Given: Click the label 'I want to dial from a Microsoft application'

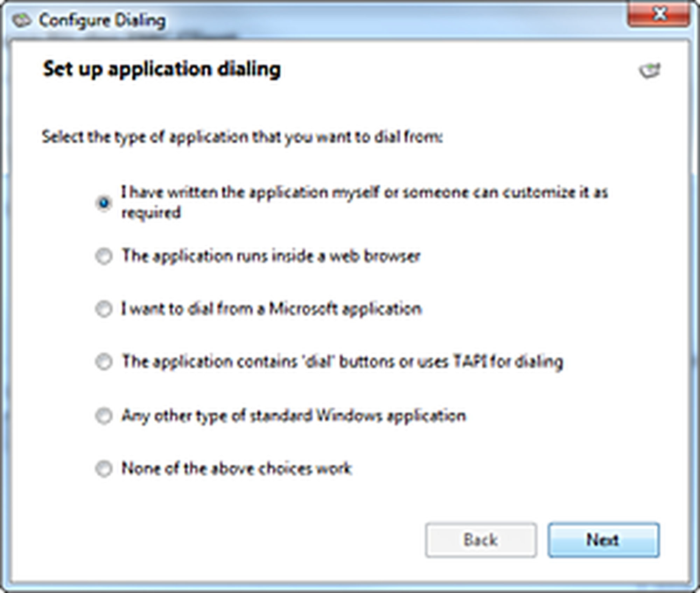Looking at the screenshot, I should [x=272, y=309].
